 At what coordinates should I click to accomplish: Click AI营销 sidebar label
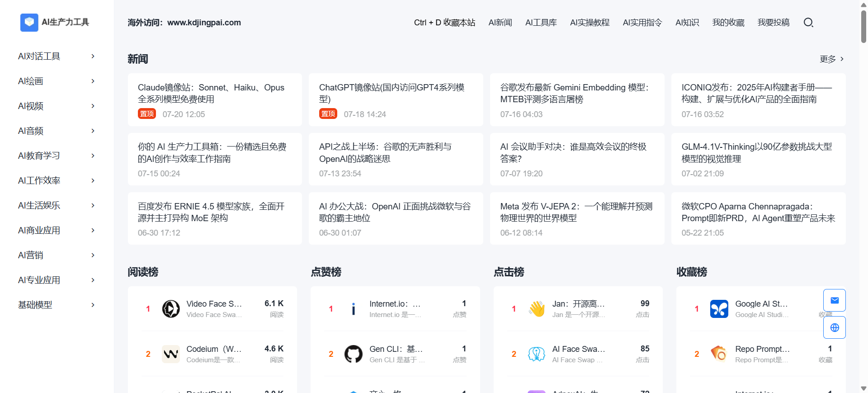pos(31,255)
